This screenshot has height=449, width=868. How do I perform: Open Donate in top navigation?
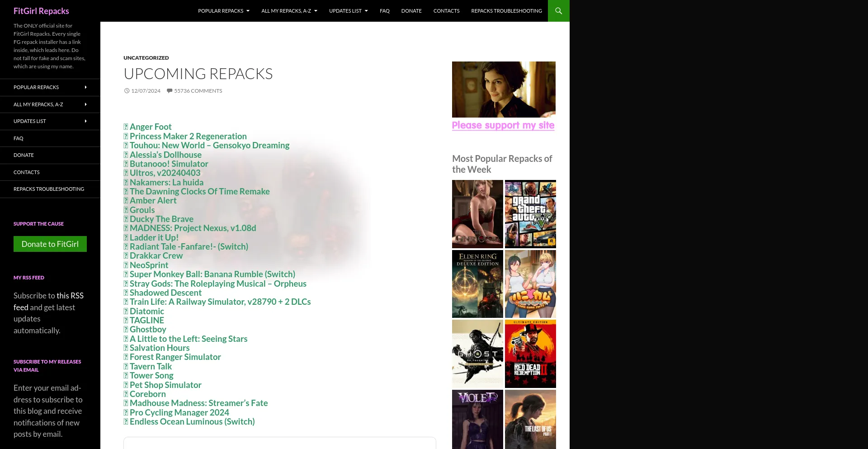click(x=411, y=11)
